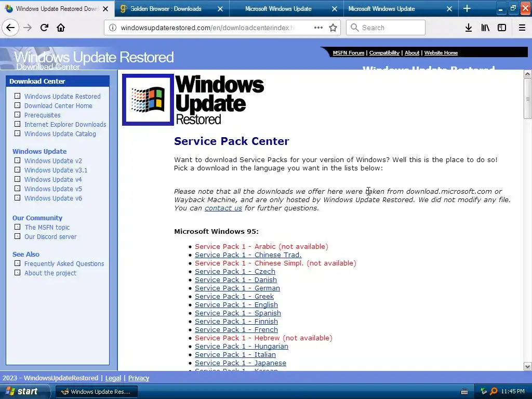Open the magnifier icon in system tray
The image size is (532, 399).
(494, 391)
